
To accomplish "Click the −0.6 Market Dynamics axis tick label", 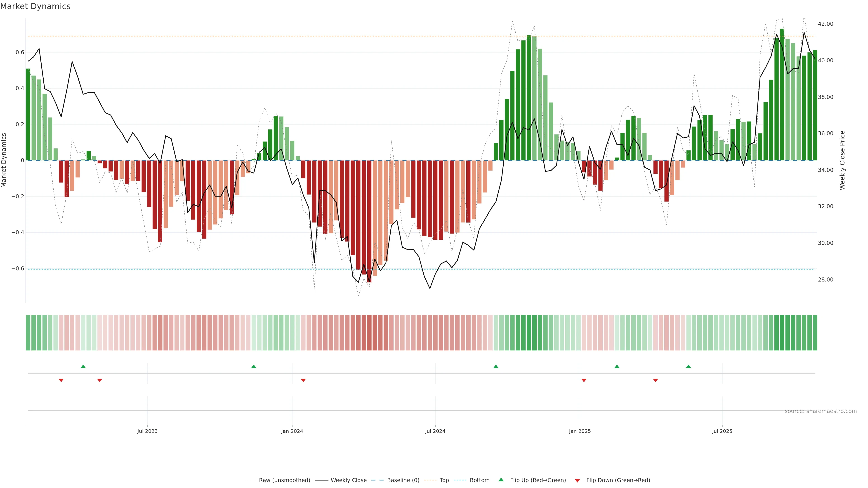I will click(x=18, y=268).
